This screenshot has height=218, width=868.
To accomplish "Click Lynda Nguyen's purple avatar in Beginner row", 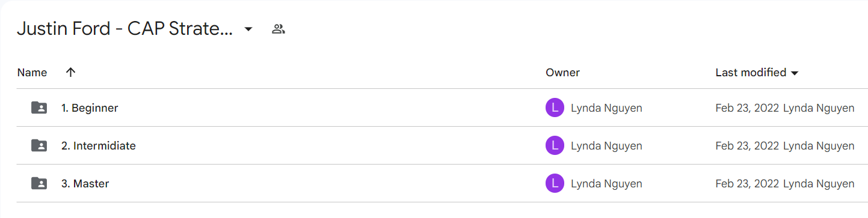I will 555,108.
